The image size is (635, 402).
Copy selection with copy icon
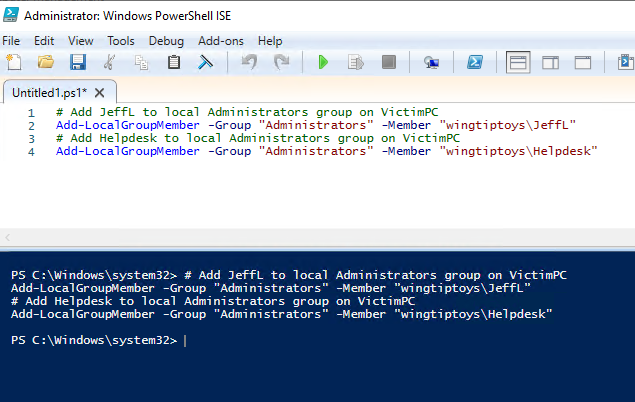click(141, 62)
